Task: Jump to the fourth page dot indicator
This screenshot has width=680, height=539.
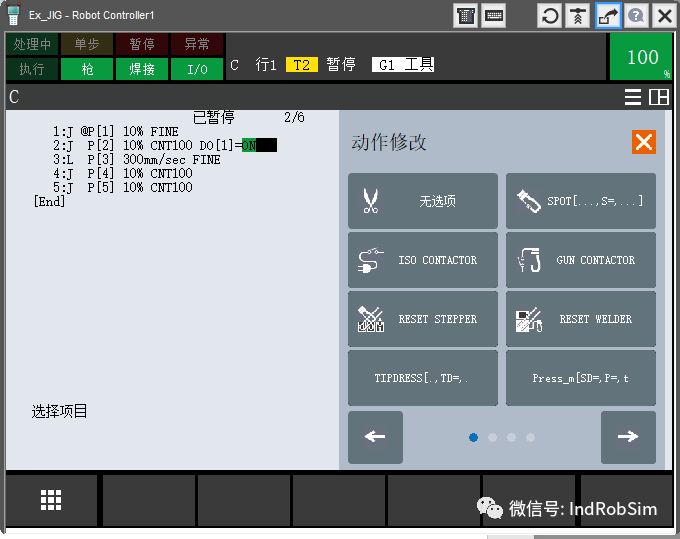Action: (530, 438)
